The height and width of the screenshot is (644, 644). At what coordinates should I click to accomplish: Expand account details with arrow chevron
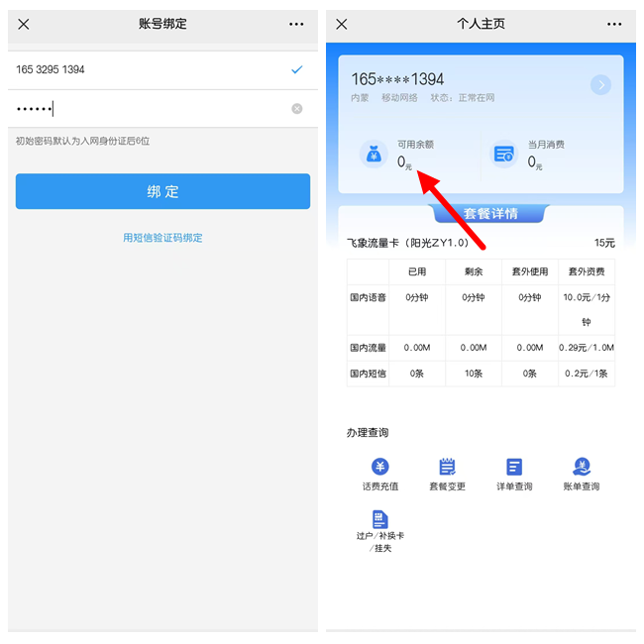(600, 85)
